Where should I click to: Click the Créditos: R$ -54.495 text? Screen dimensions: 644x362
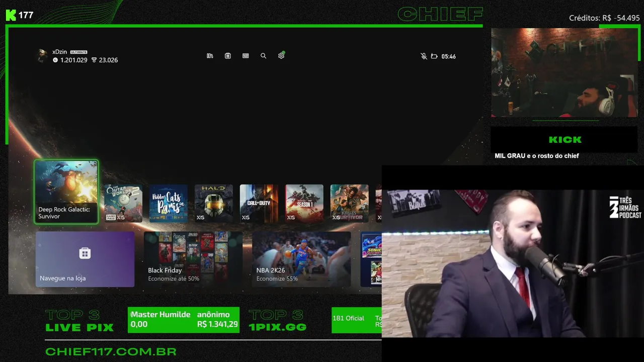coord(604,18)
